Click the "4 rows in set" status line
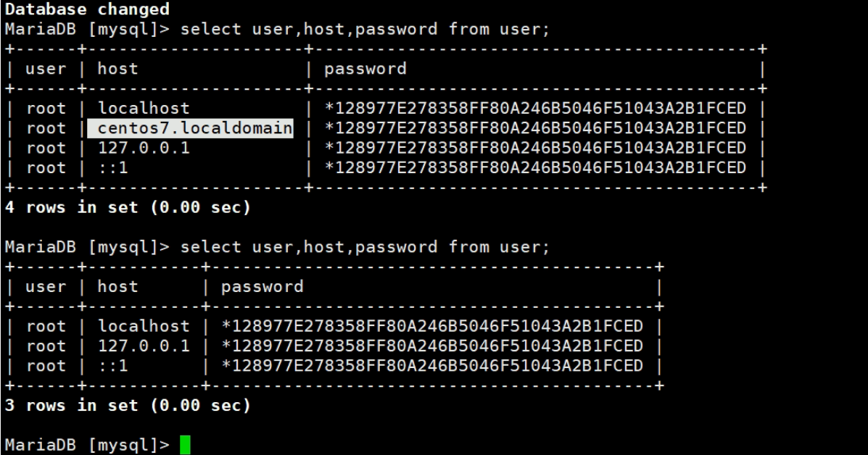868x455 pixels. 128,207
